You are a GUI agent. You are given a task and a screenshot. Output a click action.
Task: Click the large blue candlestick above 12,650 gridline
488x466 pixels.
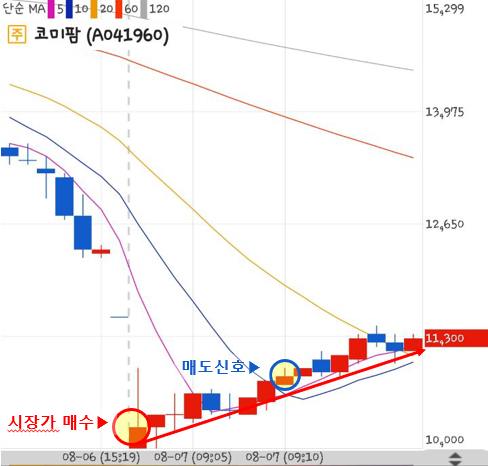pos(64,196)
